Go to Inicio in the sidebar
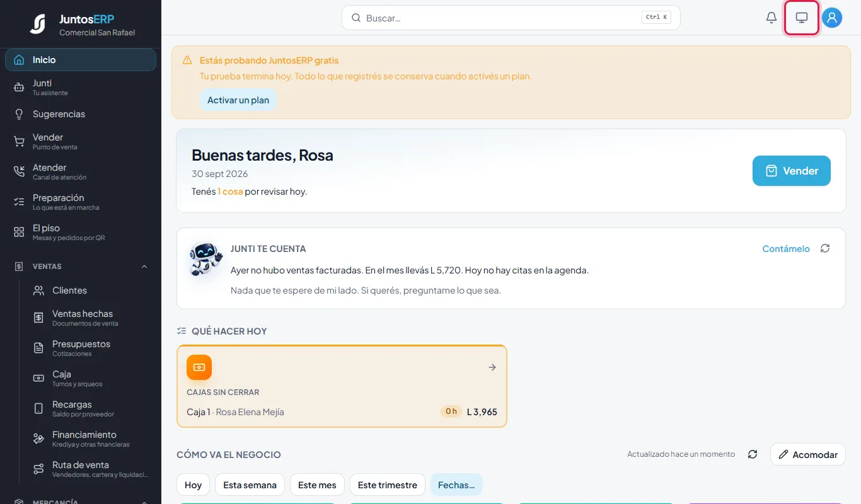This screenshot has width=861, height=504. [81, 60]
